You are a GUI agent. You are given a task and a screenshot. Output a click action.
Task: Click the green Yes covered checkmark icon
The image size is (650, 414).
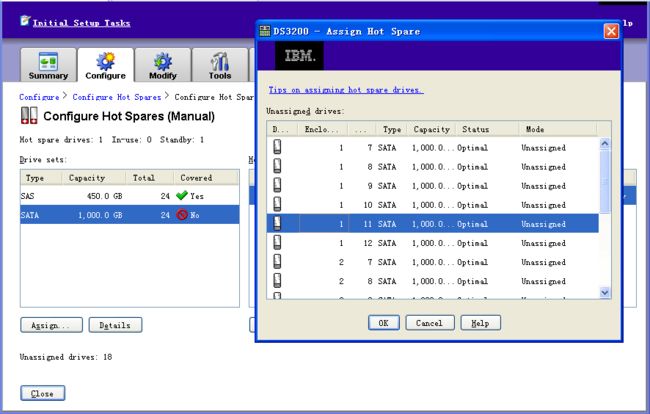click(x=182, y=195)
